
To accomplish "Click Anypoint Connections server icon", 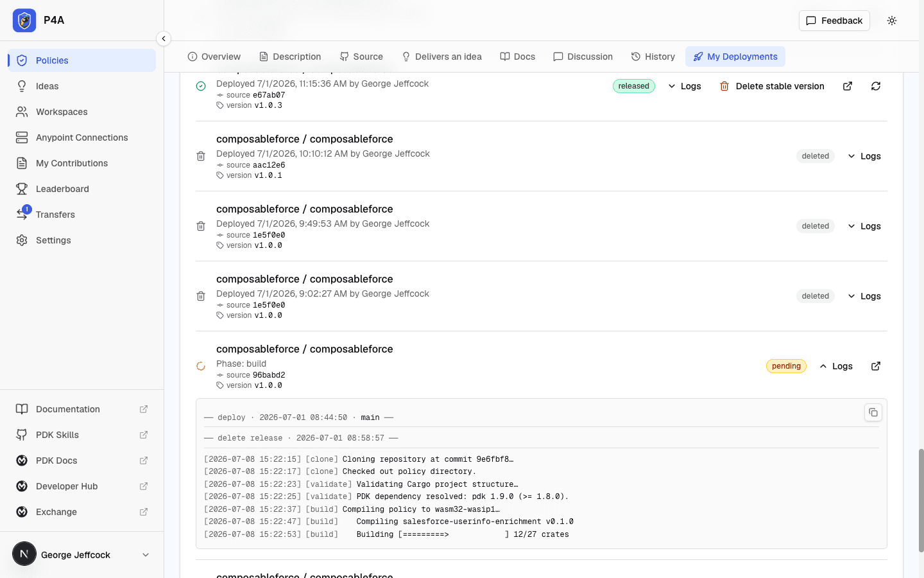I will coord(22,137).
